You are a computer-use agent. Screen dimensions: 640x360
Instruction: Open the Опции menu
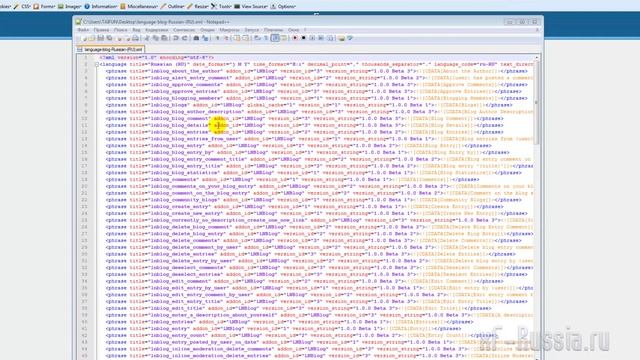click(207, 30)
